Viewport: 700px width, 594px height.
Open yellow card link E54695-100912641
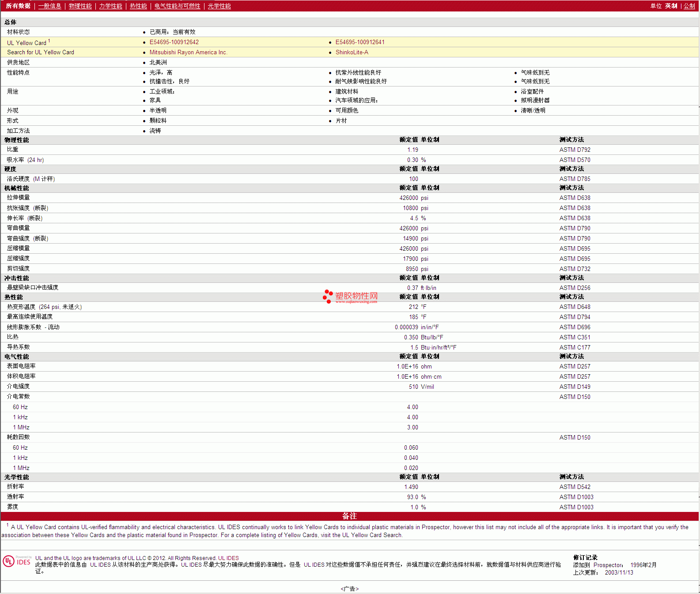click(360, 42)
